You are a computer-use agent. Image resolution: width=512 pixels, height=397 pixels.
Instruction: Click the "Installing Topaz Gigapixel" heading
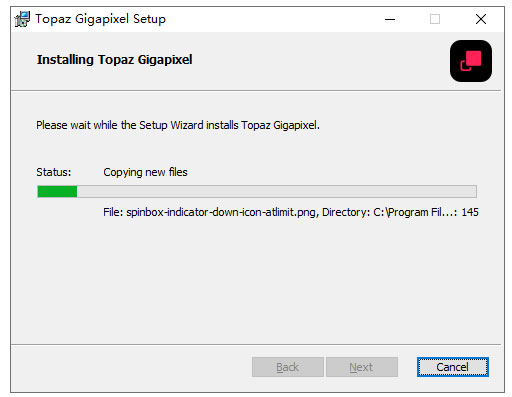click(114, 60)
